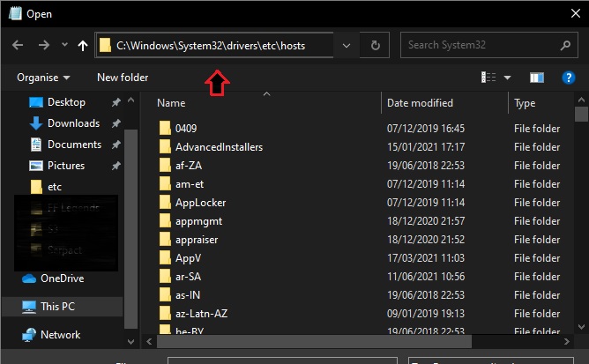This screenshot has width=589, height=364.
Task: Sort by Date modified column
Action: (x=420, y=103)
